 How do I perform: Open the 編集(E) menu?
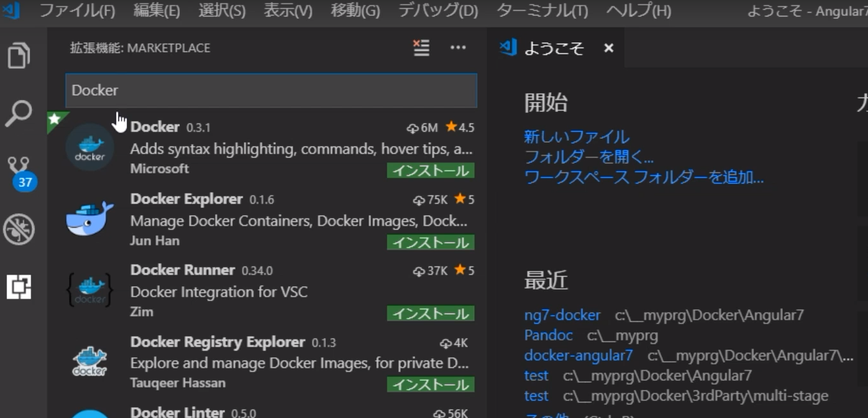pyautogui.click(x=157, y=11)
